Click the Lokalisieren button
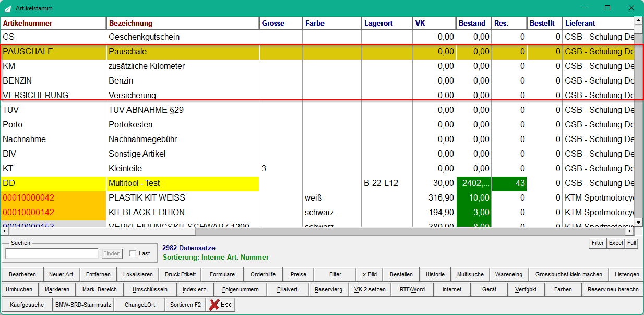This screenshot has width=644, height=315. point(138,274)
